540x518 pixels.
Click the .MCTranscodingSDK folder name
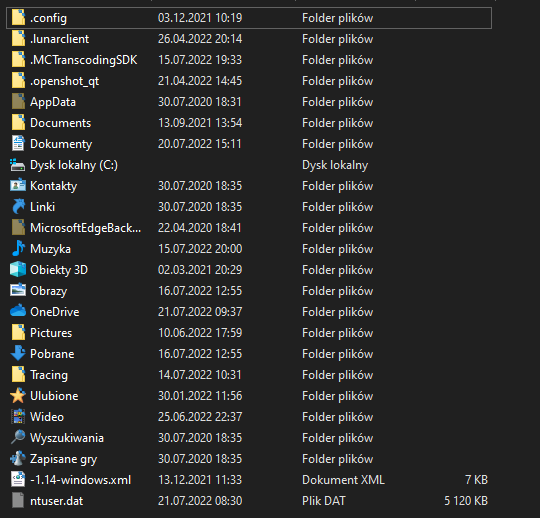click(x=84, y=60)
